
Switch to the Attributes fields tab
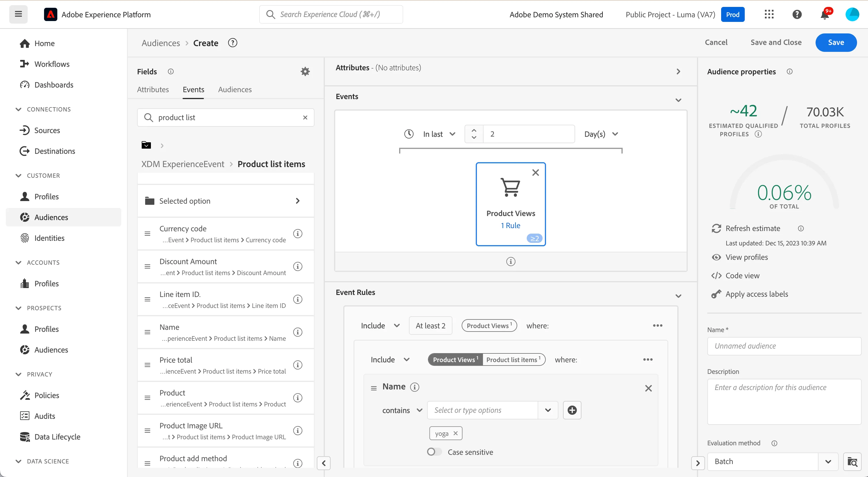[153, 89]
